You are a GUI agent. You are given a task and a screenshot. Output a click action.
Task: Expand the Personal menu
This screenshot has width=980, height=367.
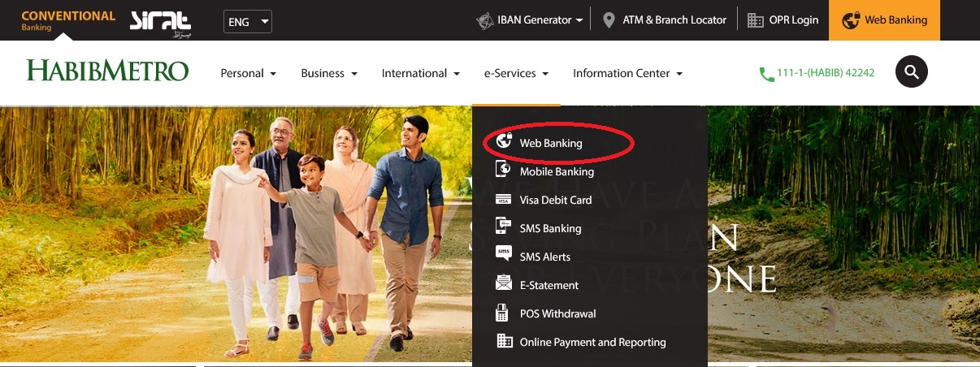click(x=249, y=73)
